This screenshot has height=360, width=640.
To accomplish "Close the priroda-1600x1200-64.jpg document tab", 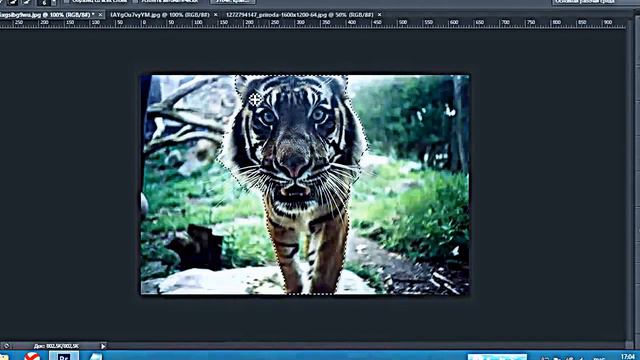I will click(x=380, y=15).
